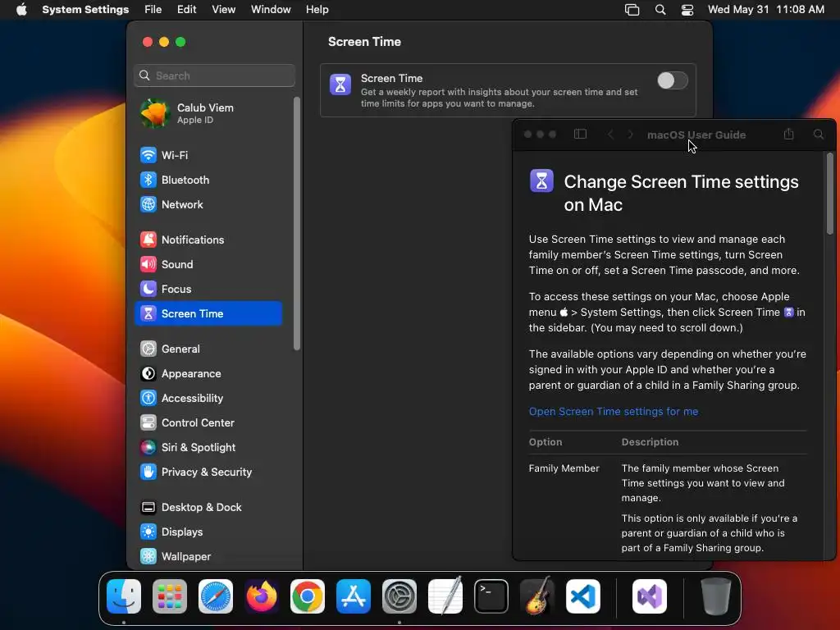The height and width of the screenshot is (630, 840).
Task: Toggle sidebar in macOS User Guide window
Action: pyautogui.click(x=580, y=134)
